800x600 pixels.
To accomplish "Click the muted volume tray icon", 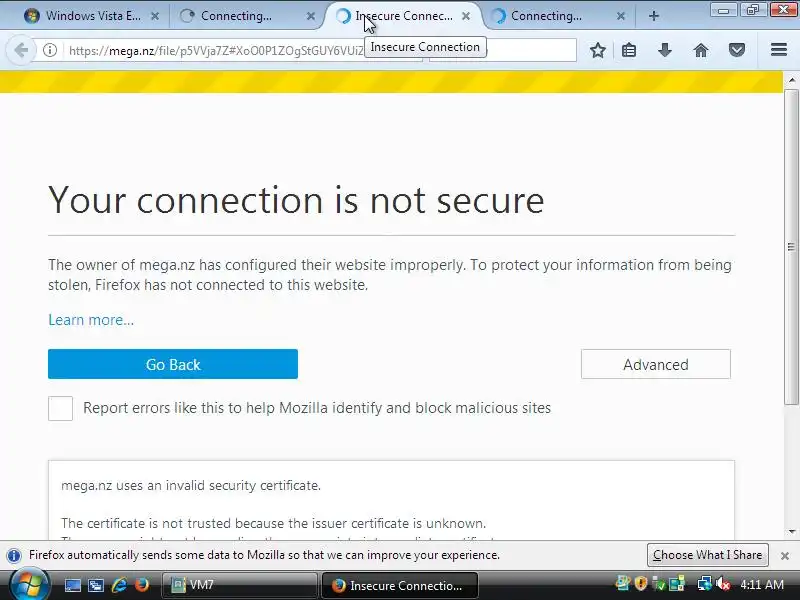I will click(x=723, y=584).
